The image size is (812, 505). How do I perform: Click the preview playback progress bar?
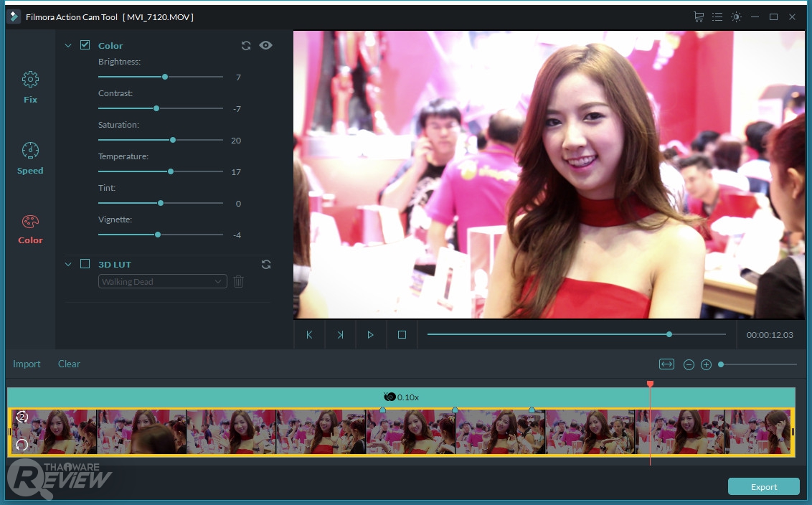coord(577,334)
